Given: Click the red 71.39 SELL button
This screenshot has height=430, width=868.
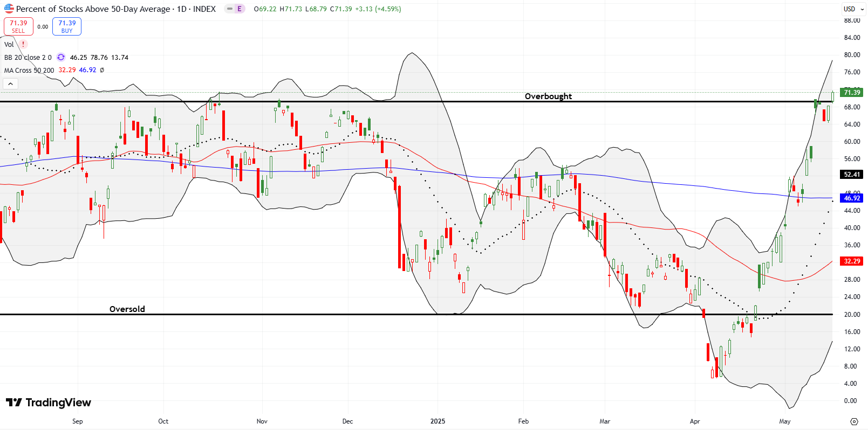Looking at the screenshot, I should pos(18,26).
